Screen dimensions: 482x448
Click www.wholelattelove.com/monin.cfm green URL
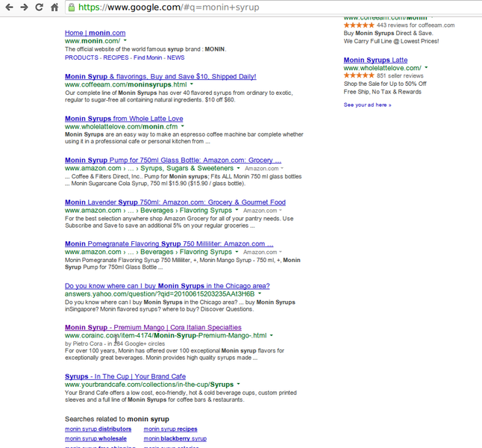121,127
